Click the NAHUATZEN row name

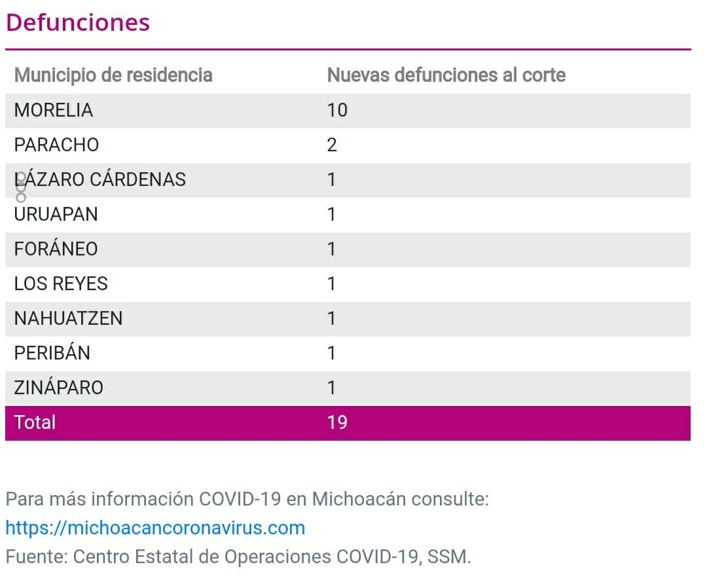68,318
